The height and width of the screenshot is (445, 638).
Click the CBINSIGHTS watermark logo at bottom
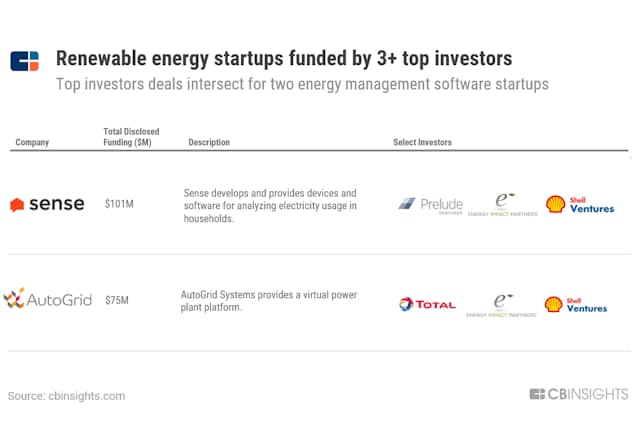(x=579, y=394)
